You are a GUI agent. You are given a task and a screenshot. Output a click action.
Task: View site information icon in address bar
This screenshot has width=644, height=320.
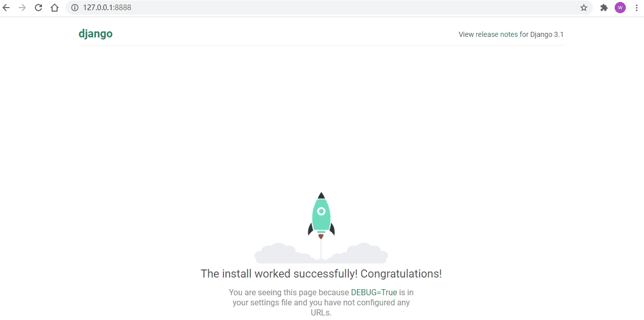click(75, 8)
